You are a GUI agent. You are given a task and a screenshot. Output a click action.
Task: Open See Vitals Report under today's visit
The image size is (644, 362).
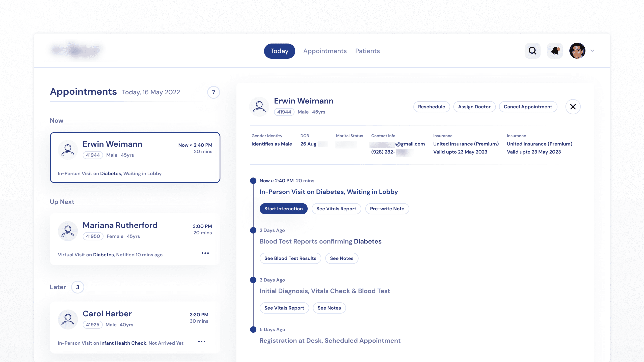[336, 209]
